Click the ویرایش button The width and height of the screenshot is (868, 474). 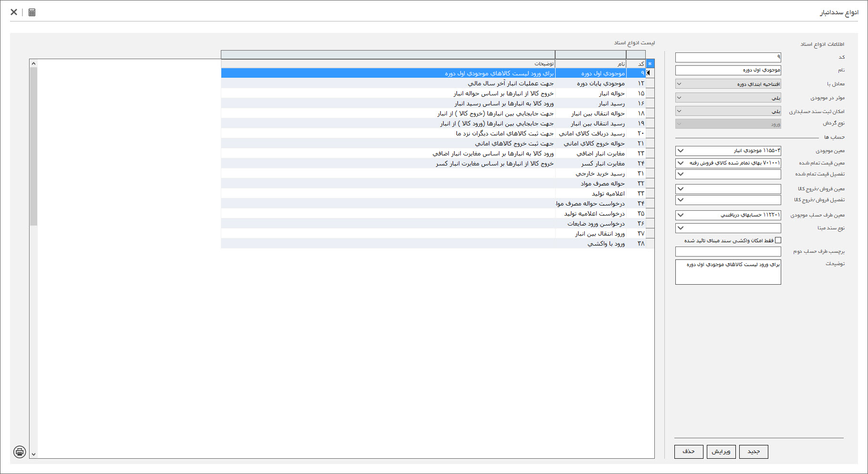click(721, 452)
